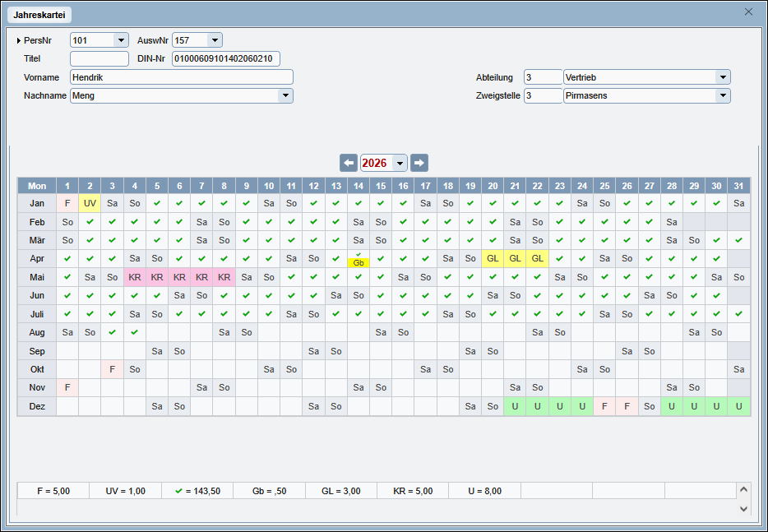This screenshot has height=532, width=768.
Task: Go to previous year with left arrow
Action: (x=349, y=163)
